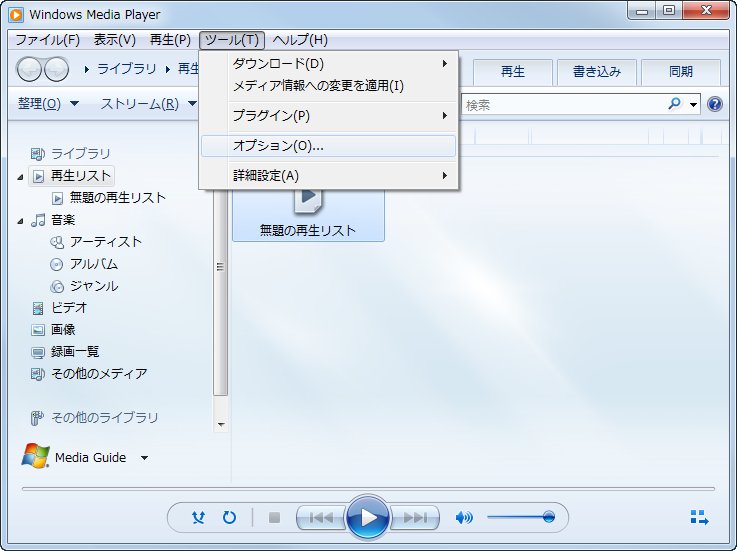Click the ビデオ film icon
The height and width of the screenshot is (551, 737).
click(x=38, y=308)
